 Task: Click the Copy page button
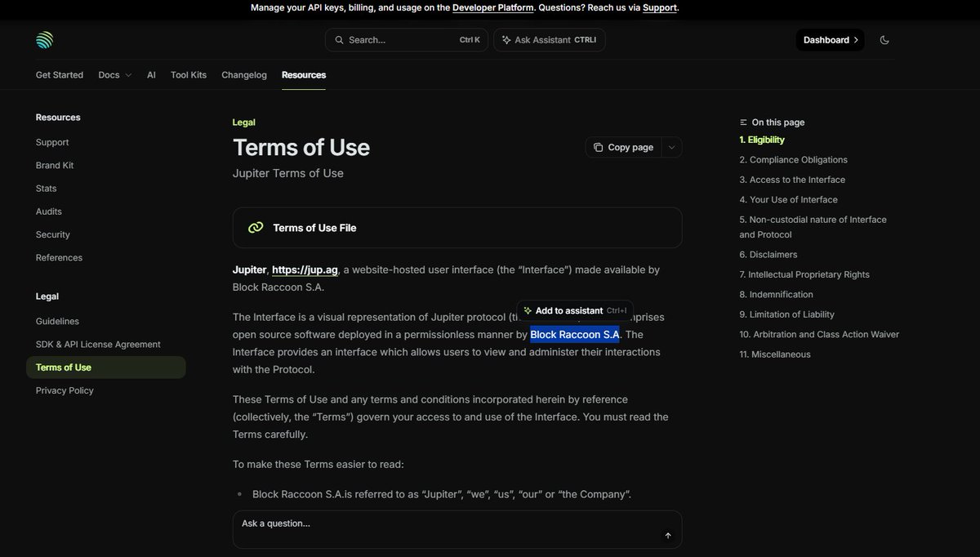click(623, 147)
